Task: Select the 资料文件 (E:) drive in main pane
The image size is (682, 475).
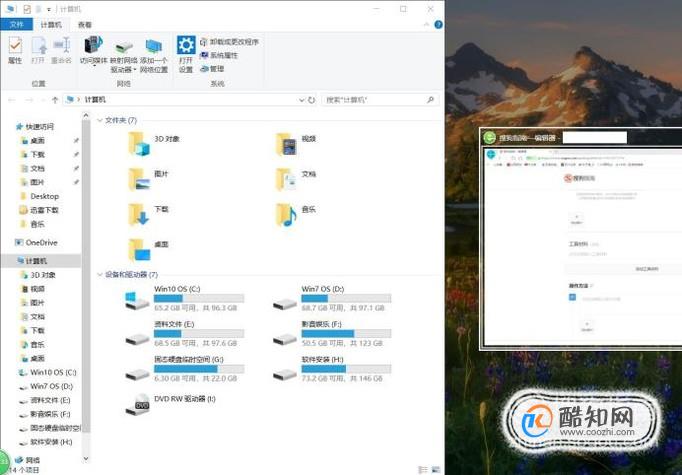Action: [184, 334]
